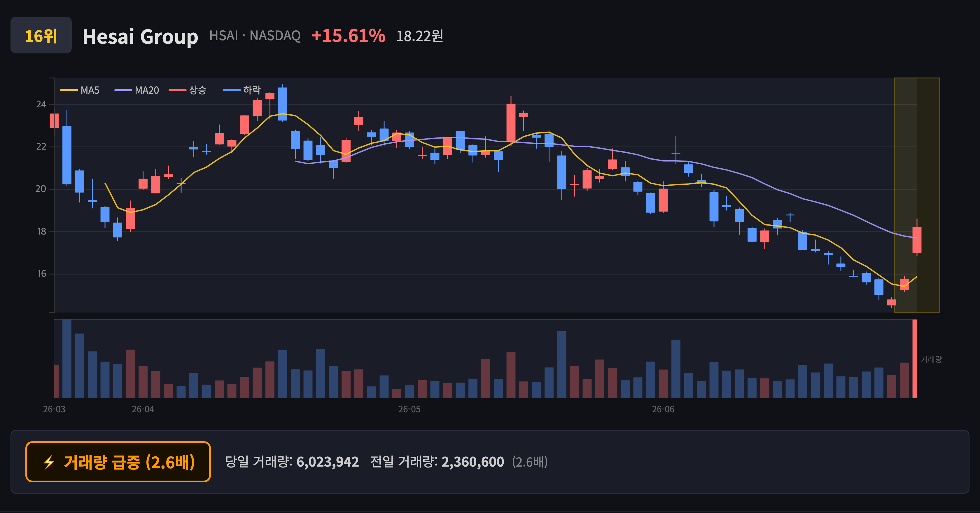Click the purple MA20 legend line swatch
Screen dimensions: 980x513
[123, 90]
